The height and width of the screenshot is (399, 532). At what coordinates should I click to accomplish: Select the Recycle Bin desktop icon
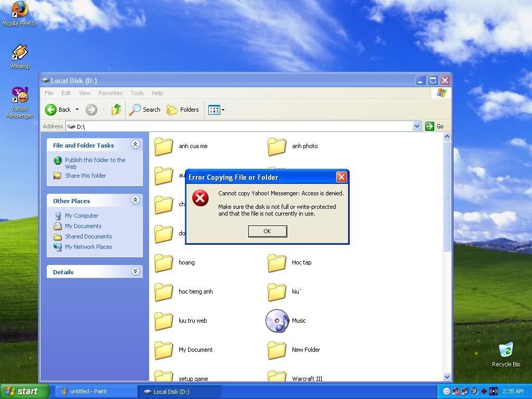pyautogui.click(x=506, y=351)
